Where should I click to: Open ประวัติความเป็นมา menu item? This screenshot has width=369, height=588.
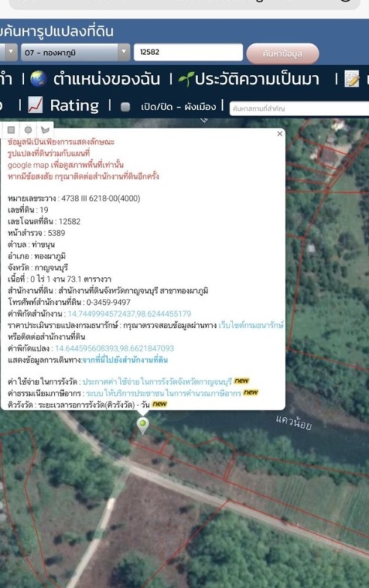[x=257, y=79]
